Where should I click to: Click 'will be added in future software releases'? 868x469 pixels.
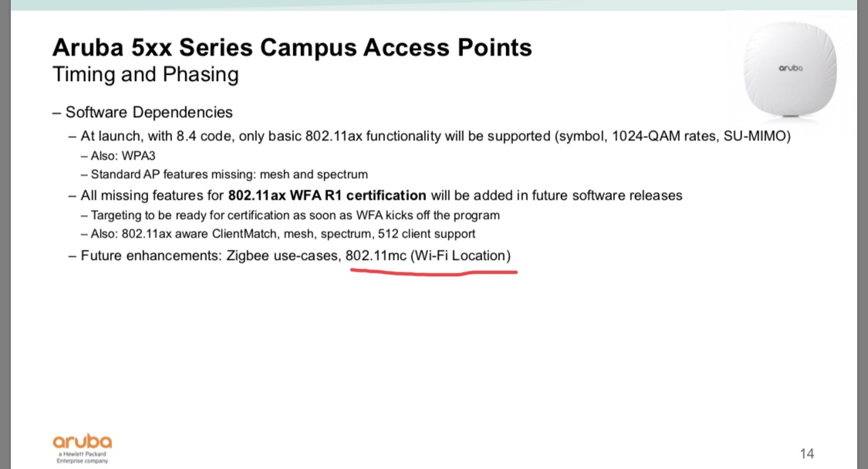[556, 195]
